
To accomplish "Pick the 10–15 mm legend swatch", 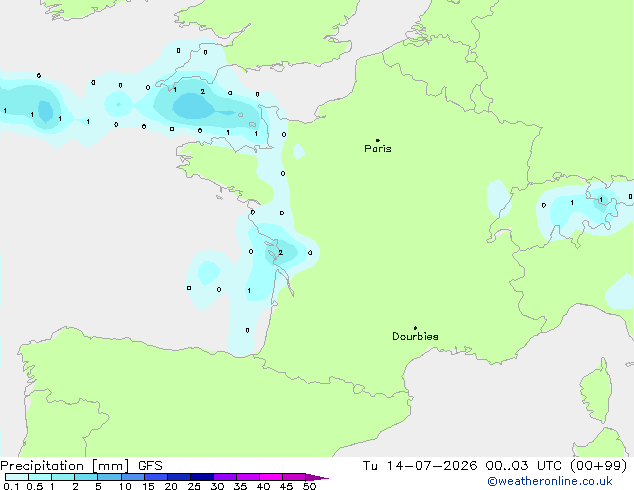I will coord(132,477).
